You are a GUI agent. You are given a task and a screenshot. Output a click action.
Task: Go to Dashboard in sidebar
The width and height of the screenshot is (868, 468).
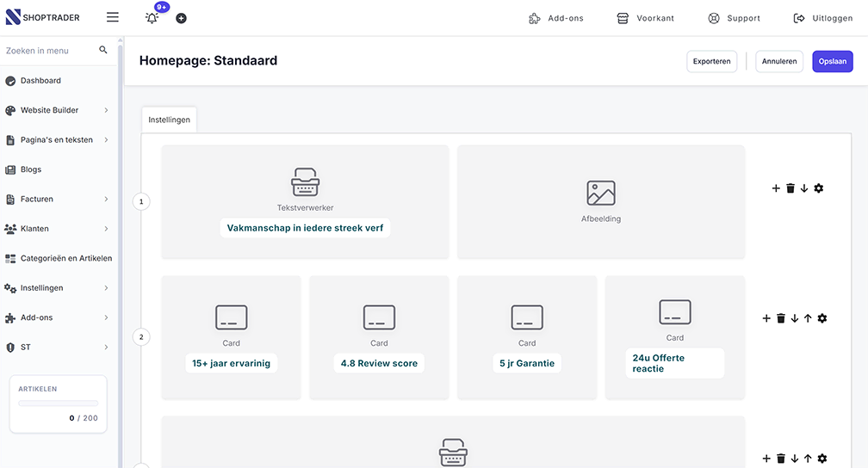point(59,81)
